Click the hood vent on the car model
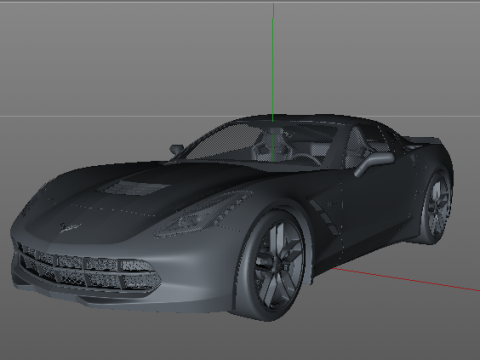 [x=134, y=187]
